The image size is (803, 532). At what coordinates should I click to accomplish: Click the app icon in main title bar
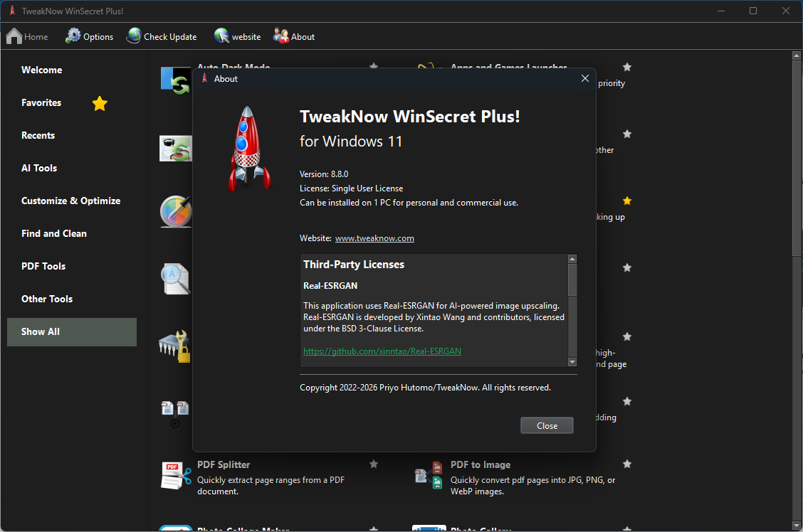click(12, 11)
